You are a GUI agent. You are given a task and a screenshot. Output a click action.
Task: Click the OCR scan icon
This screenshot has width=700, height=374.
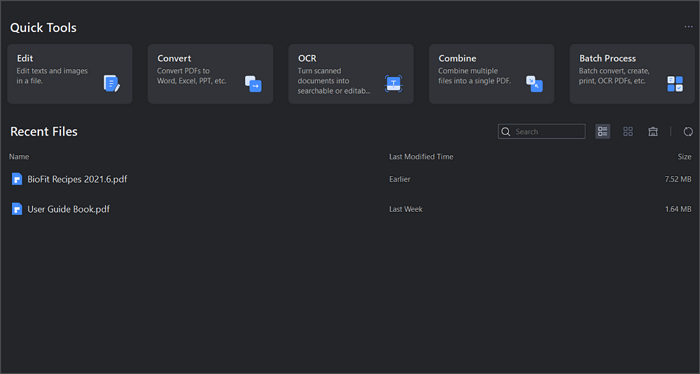pyautogui.click(x=393, y=83)
